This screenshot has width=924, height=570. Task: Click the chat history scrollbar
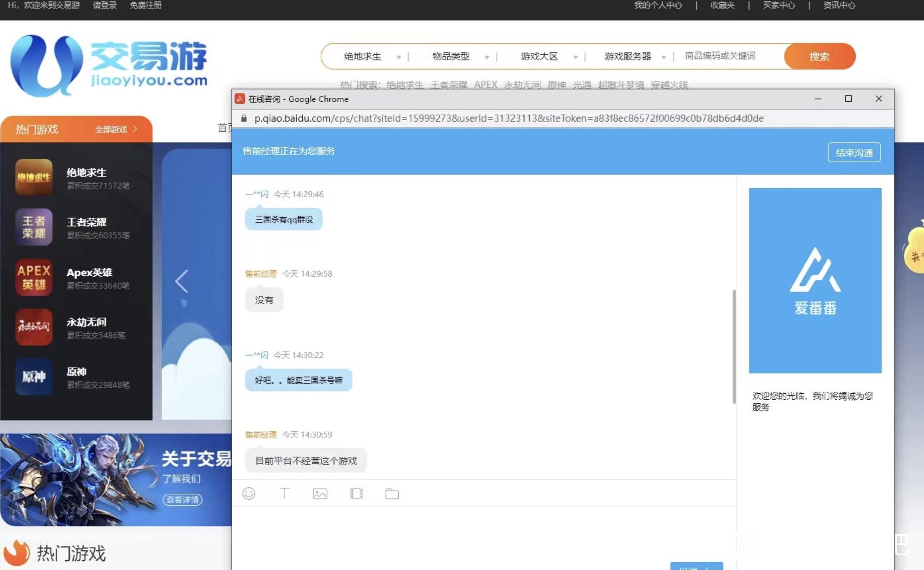point(734,346)
